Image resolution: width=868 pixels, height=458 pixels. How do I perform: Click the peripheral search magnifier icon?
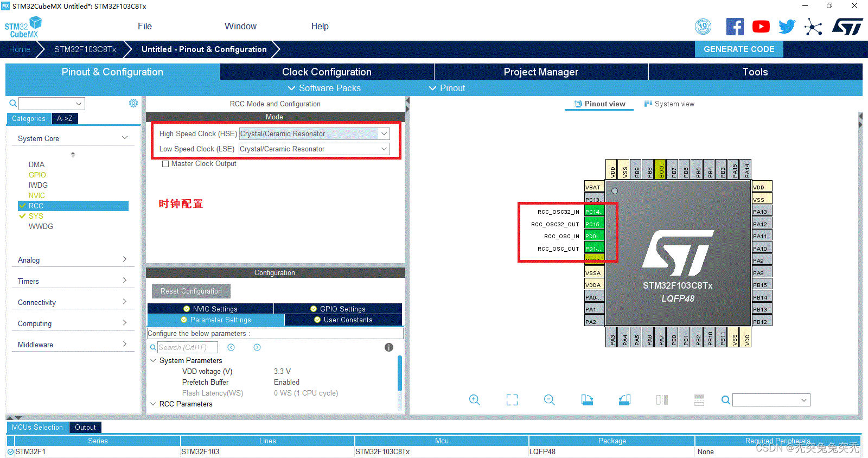click(13, 103)
